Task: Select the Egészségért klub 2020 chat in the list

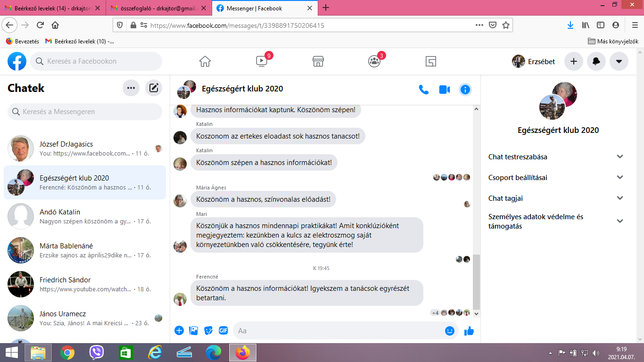Action: 85,182
